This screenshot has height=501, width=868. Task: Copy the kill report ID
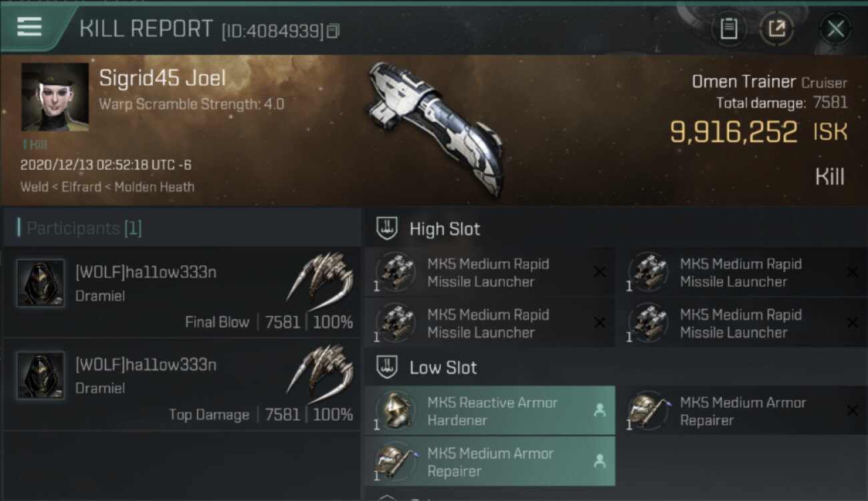(333, 31)
